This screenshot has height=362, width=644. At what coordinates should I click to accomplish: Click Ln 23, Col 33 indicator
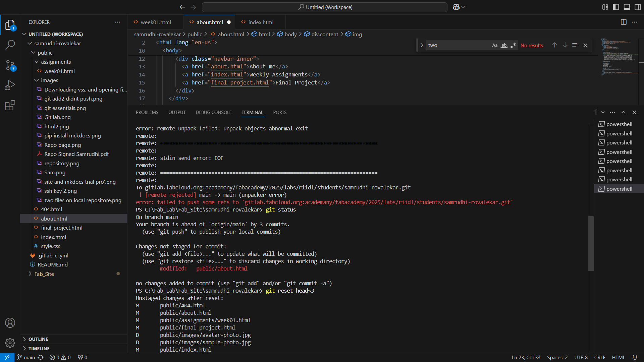pos(526,357)
